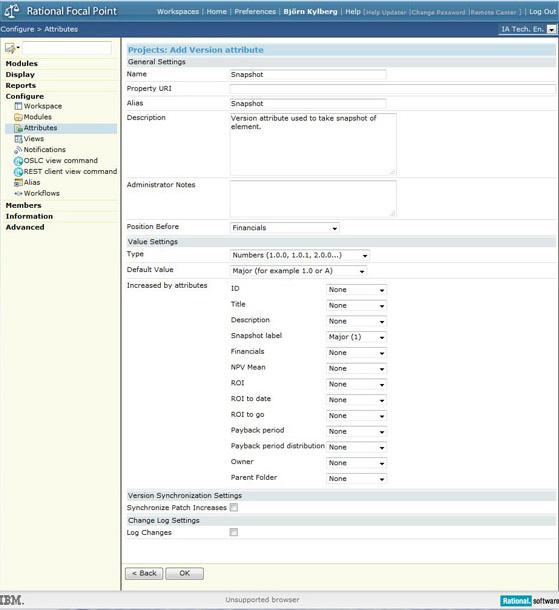Image resolution: width=559 pixels, height=610 pixels.
Task: Enable the Log Changes checkbox
Action: click(234, 532)
